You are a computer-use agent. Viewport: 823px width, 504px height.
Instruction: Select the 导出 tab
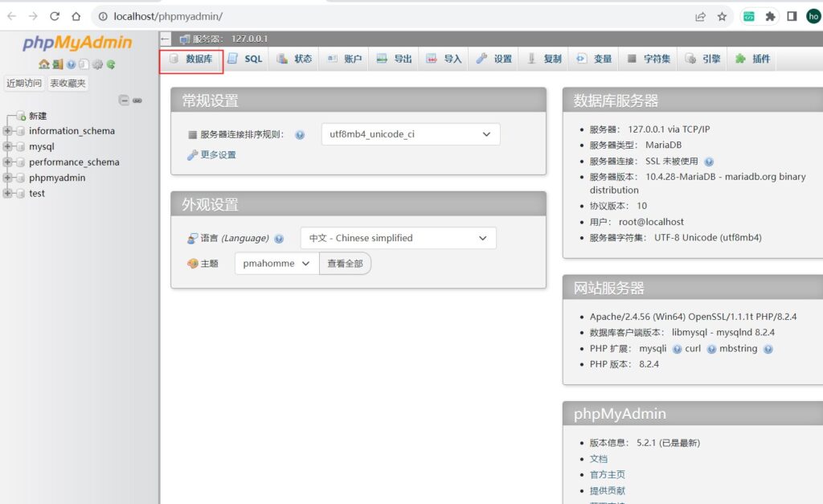click(x=394, y=59)
